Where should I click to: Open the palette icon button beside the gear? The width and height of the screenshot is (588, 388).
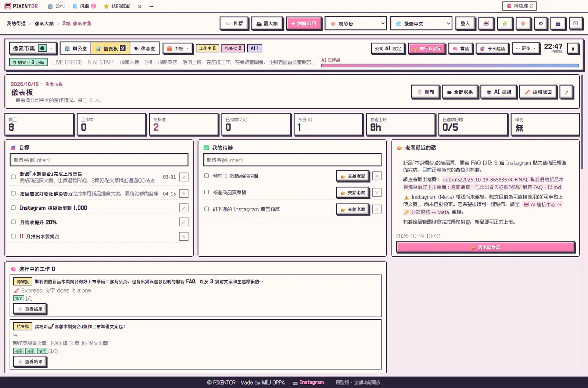[x=523, y=24]
